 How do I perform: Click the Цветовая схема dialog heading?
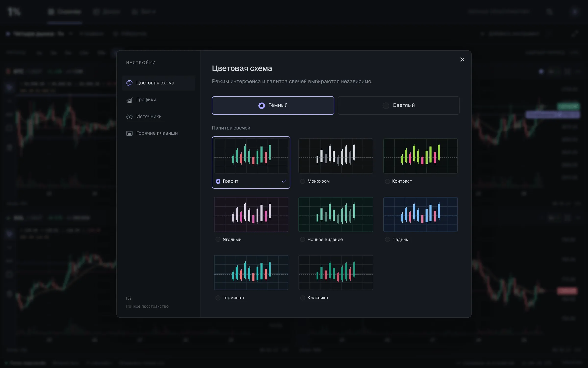pos(242,68)
